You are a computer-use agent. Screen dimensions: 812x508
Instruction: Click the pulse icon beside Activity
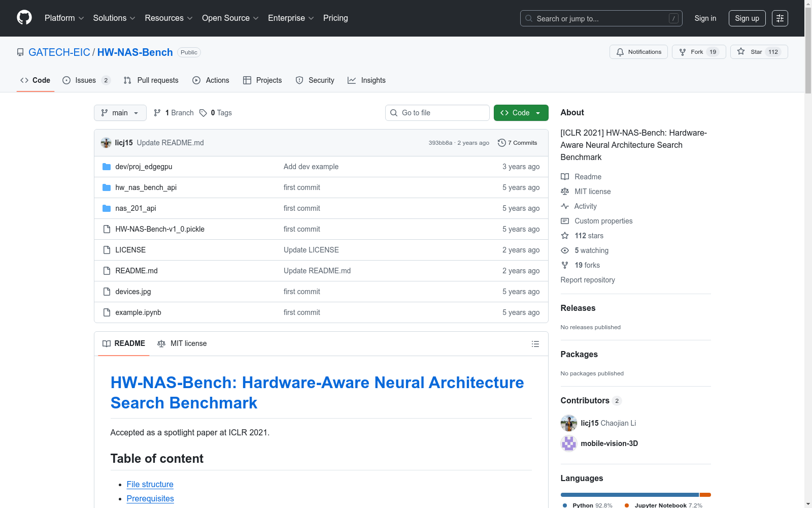[x=565, y=206]
